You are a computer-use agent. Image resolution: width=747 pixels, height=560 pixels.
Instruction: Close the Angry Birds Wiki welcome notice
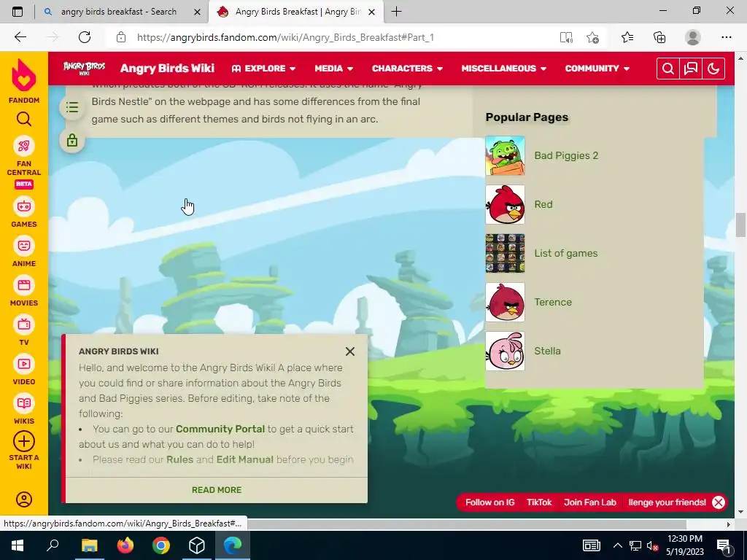pos(350,351)
